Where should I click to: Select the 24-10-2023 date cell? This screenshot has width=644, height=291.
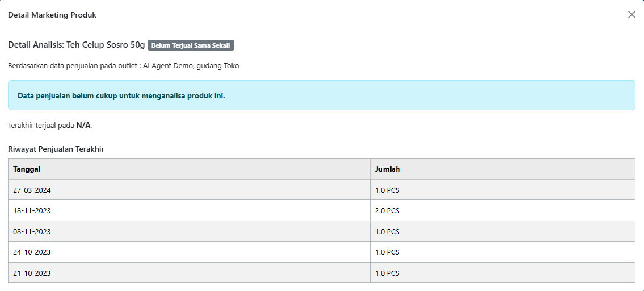click(x=32, y=252)
